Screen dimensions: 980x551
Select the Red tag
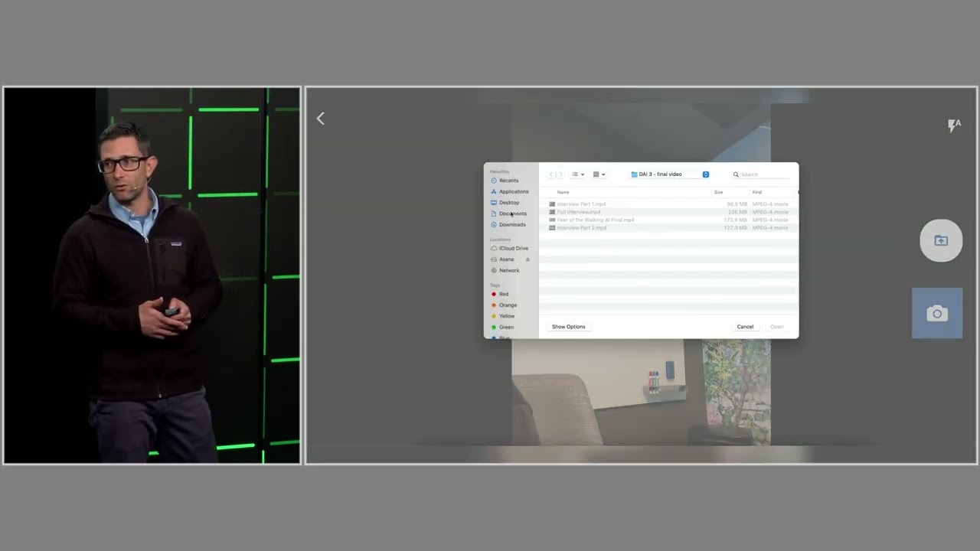click(499, 294)
